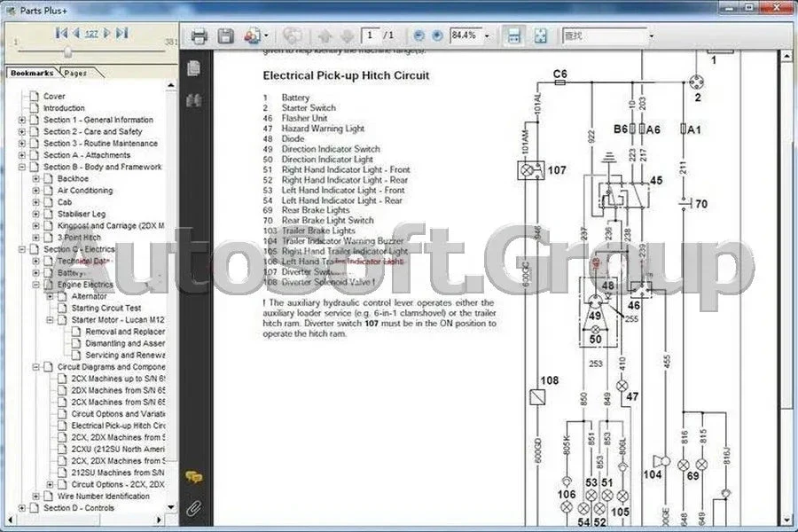
Task: Click the fit full page icon
Action: [541, 35]
